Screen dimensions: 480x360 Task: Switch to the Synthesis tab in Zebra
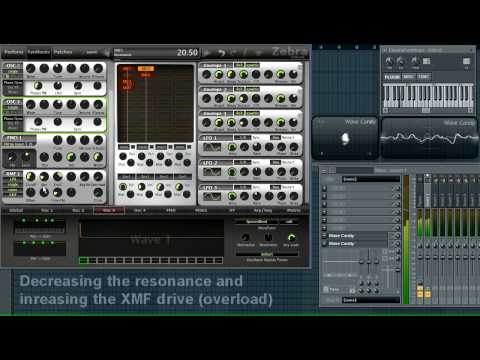39,52
